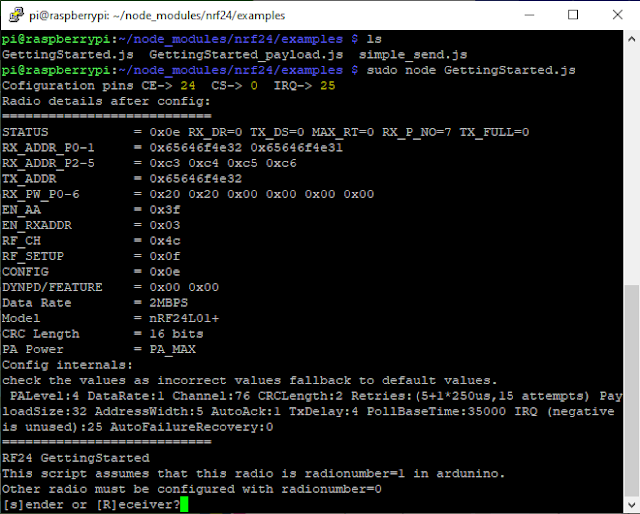Image resolution: width=640 pixels, height=514 pixels.
Task: Click the RX_PW_P0-6 label
Action: [x=40, y=194]
